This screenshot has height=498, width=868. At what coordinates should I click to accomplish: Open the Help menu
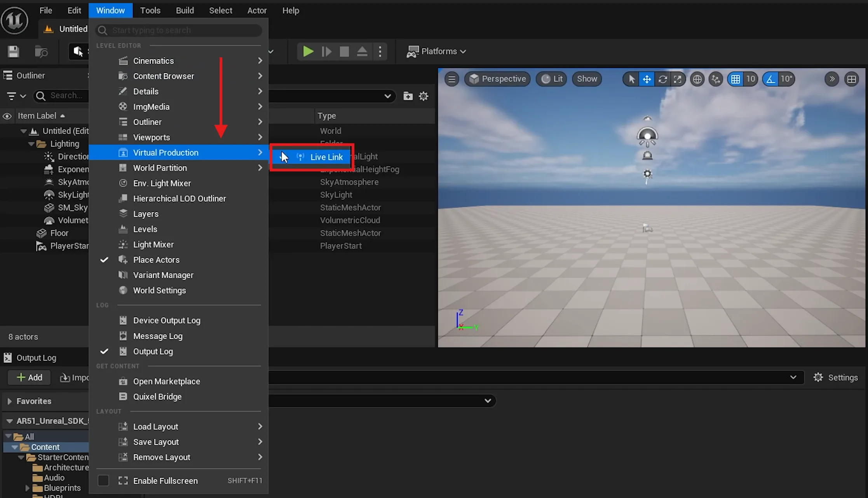tap(290, 10)
